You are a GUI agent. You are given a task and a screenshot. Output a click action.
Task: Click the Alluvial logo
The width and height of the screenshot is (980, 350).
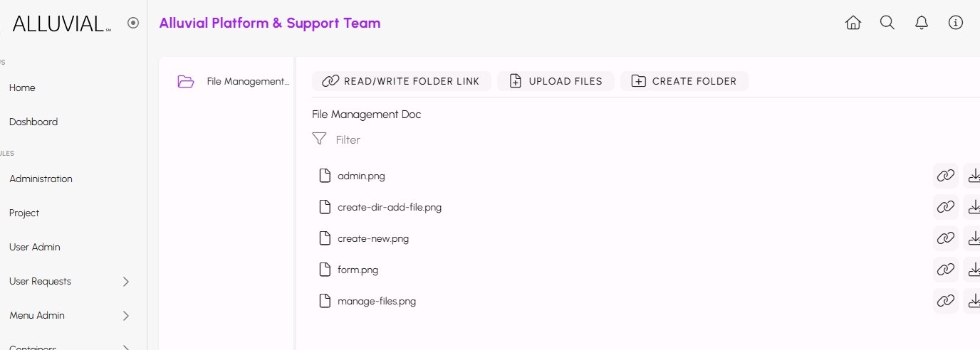[x=61, y=23]
